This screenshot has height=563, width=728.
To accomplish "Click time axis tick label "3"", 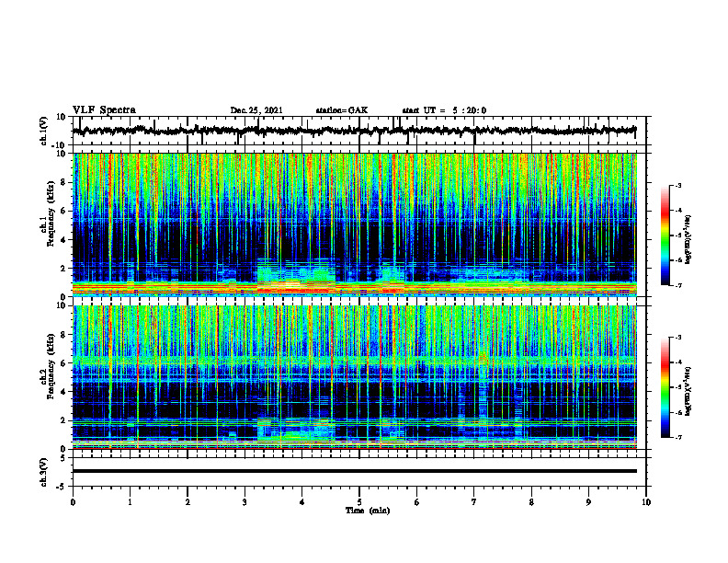I will [245, 502].
